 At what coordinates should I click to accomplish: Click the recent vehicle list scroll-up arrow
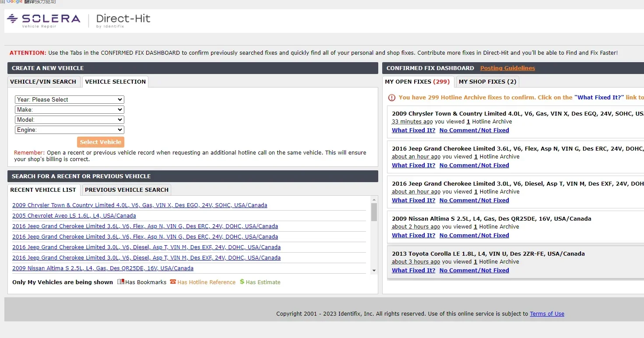coord(374,199)
